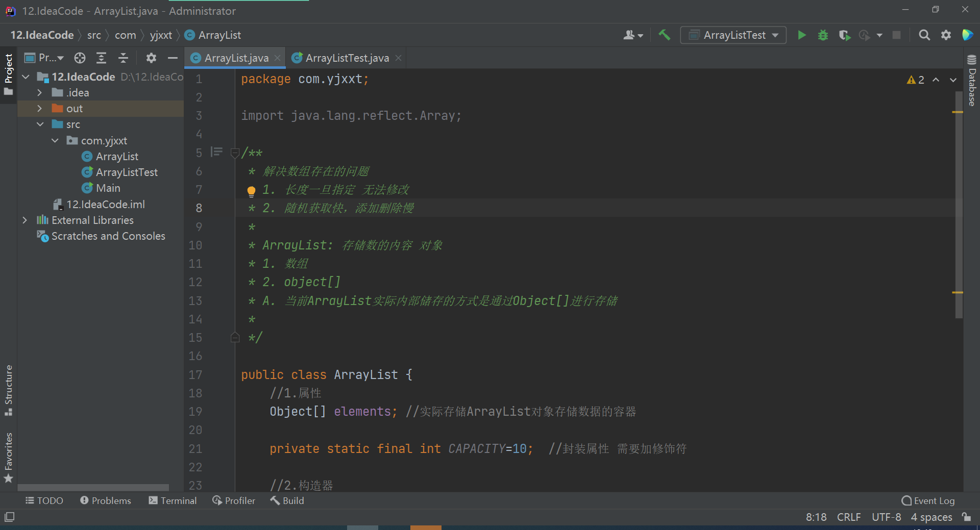
Task: Expand External Libraries node
Action: [x=24, y=220]
